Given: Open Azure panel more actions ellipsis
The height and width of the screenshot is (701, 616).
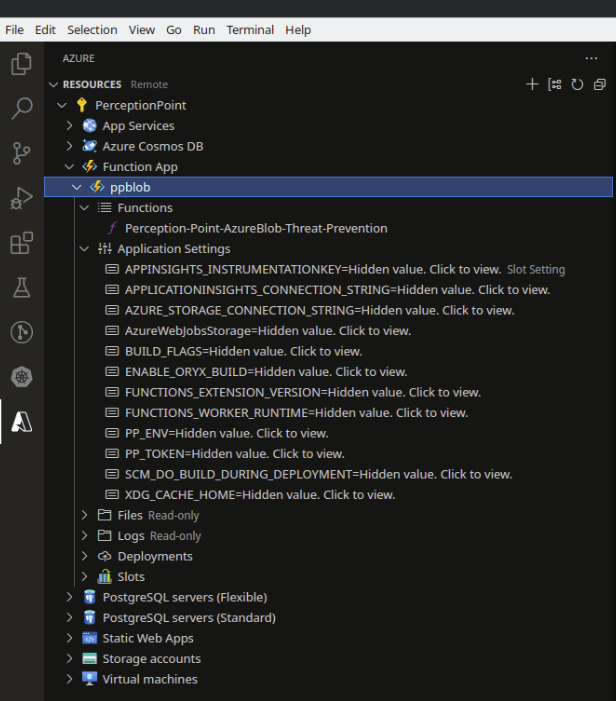Looking at the screenshot, I should tap(591, 59).
